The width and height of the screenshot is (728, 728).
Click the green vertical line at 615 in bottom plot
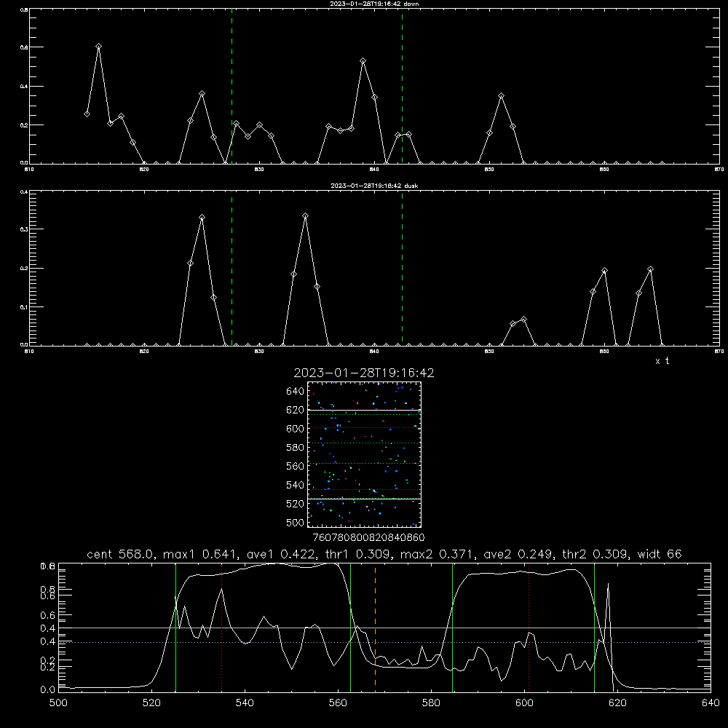coord(594,627)
